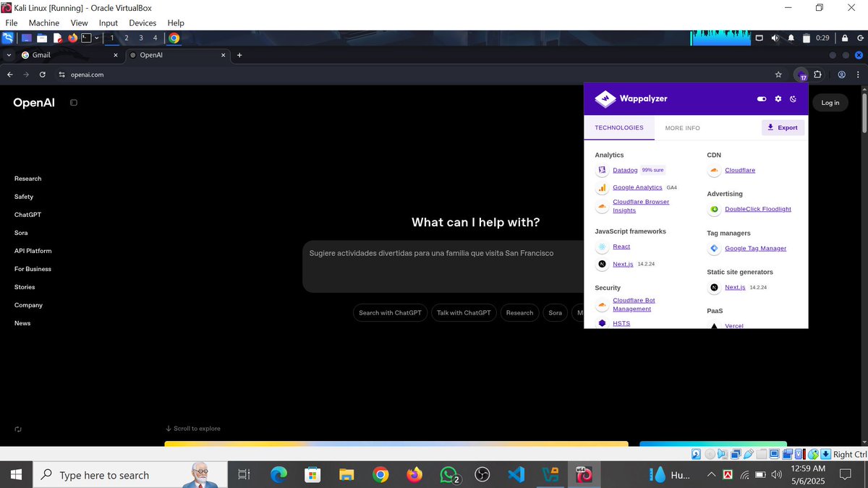The height and width of the screenshot is (488, 868).
Task: Toggle Wappalyzer dark mode moon icon
Action: click(793, 99)
